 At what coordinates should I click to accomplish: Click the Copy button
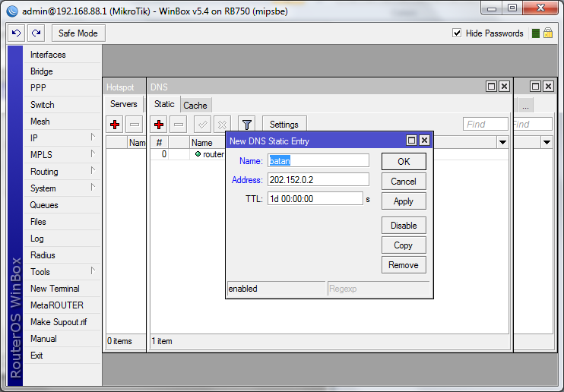(404, 245)
